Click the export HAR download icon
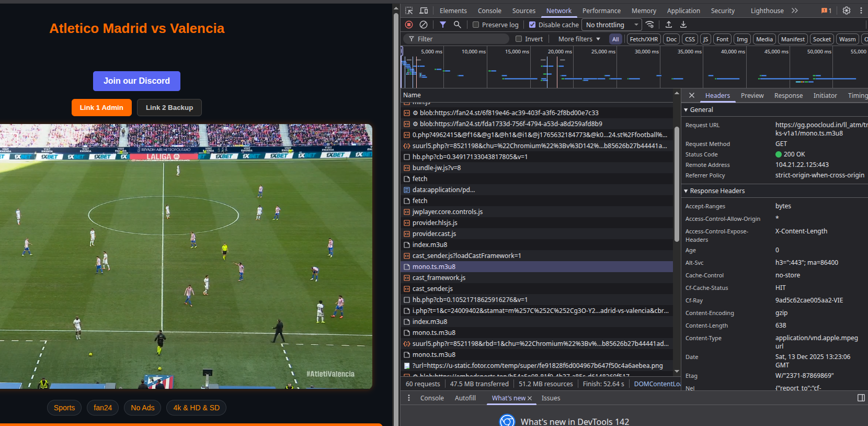The height and width of the screenshot is (426, 868). [683, 25]
